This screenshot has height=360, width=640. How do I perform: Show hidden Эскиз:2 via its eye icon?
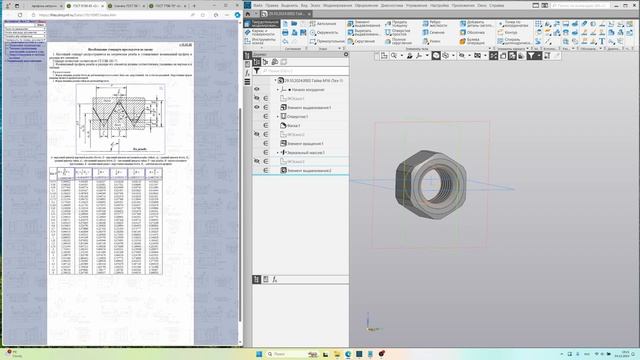pyautogui.click(x=257, y=134)
